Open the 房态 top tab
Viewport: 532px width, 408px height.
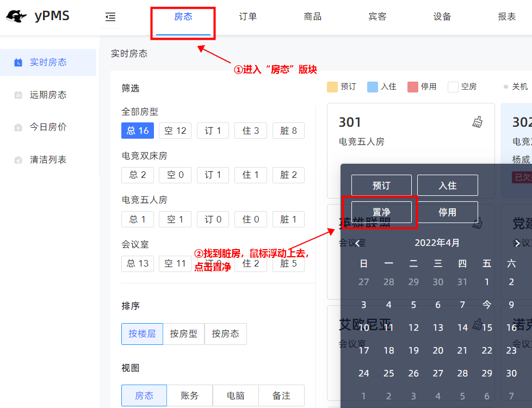[x=183, y=16]
